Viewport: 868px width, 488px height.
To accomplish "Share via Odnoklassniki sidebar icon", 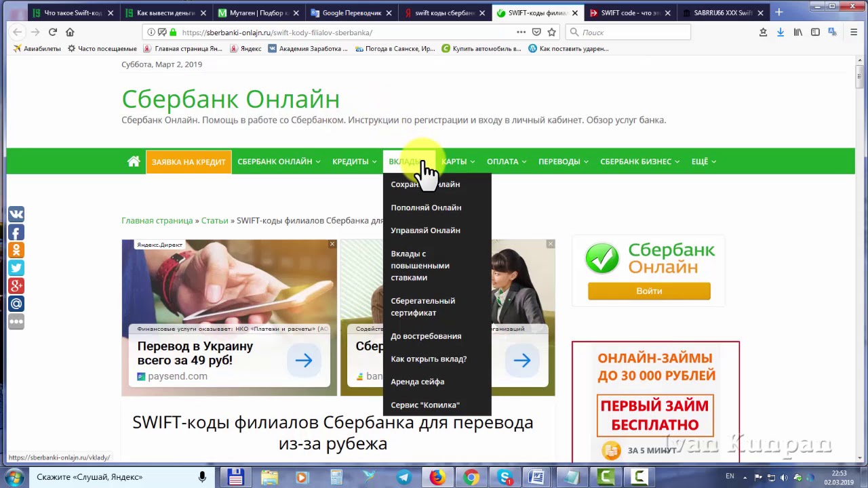I will point(16,250).
